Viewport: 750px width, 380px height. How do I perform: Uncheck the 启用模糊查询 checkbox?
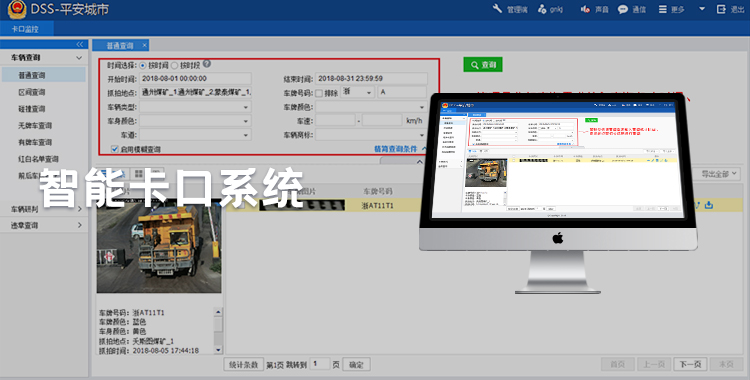(114, 149)
